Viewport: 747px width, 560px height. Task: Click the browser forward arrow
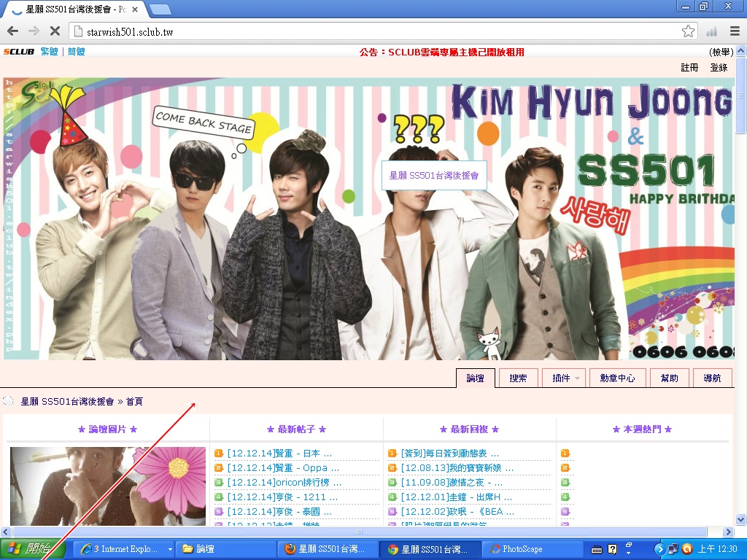coord(34,31)
